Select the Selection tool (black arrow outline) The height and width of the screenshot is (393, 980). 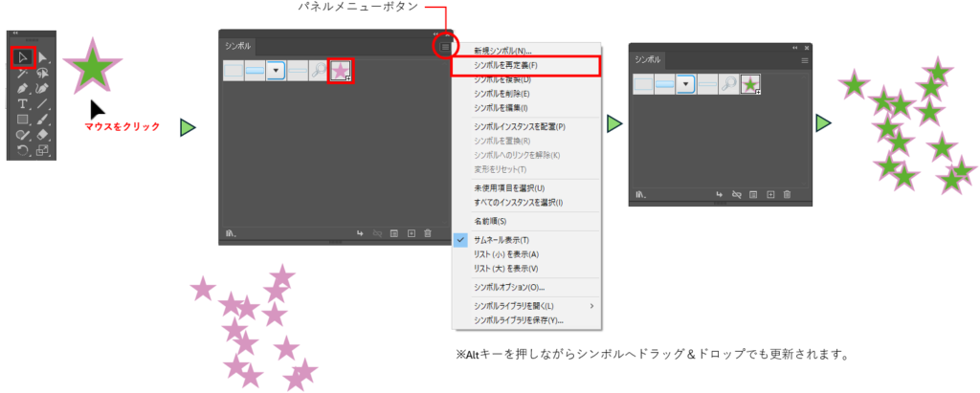point(23,58)
